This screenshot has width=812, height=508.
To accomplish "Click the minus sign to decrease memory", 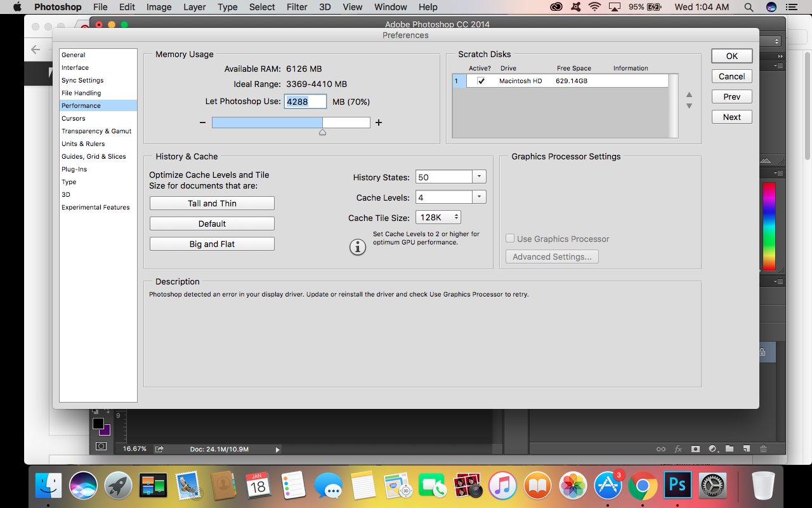I will pos(202,123).
